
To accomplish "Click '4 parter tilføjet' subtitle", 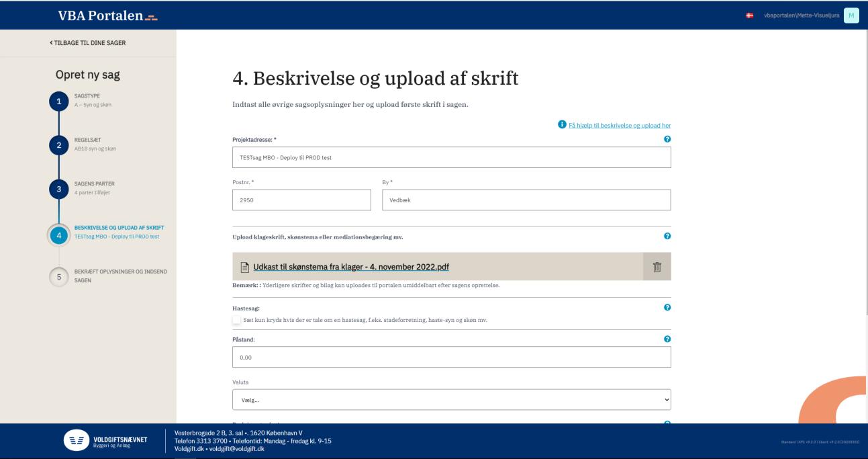I will [x=92, y=193].
